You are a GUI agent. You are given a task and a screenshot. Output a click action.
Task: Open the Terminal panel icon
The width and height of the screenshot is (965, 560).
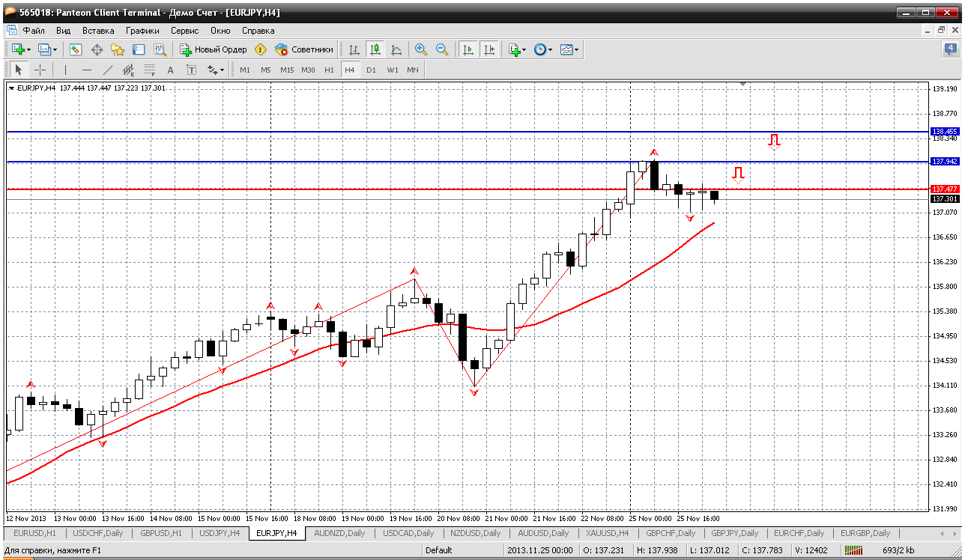[139, 49]
